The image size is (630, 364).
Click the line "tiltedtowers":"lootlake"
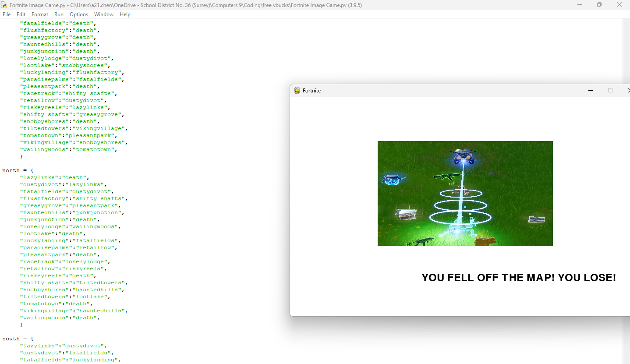[x=65, y=297]
